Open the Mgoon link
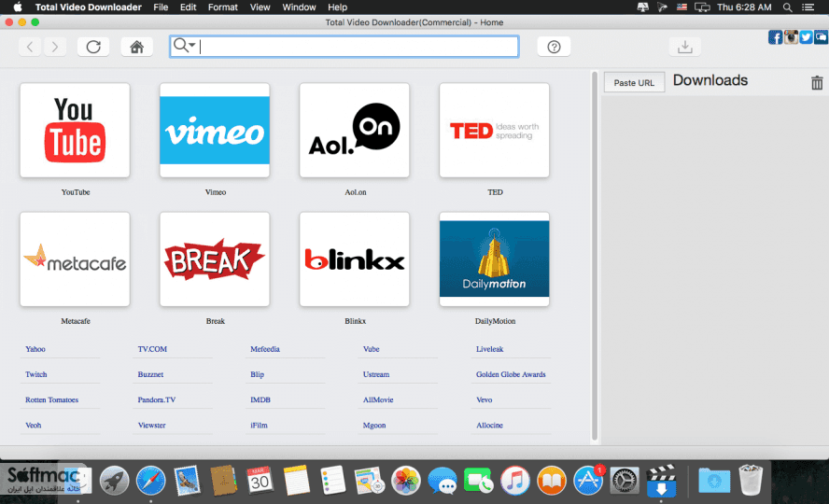Image resolution: width=829 pixels, height=504 pixels. point(374,426)
